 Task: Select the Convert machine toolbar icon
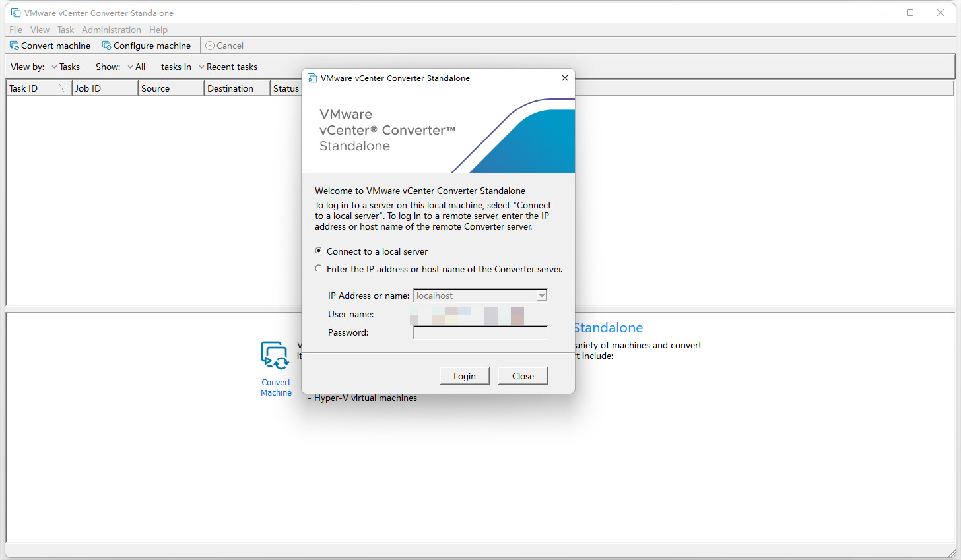[x=14, y=45]
